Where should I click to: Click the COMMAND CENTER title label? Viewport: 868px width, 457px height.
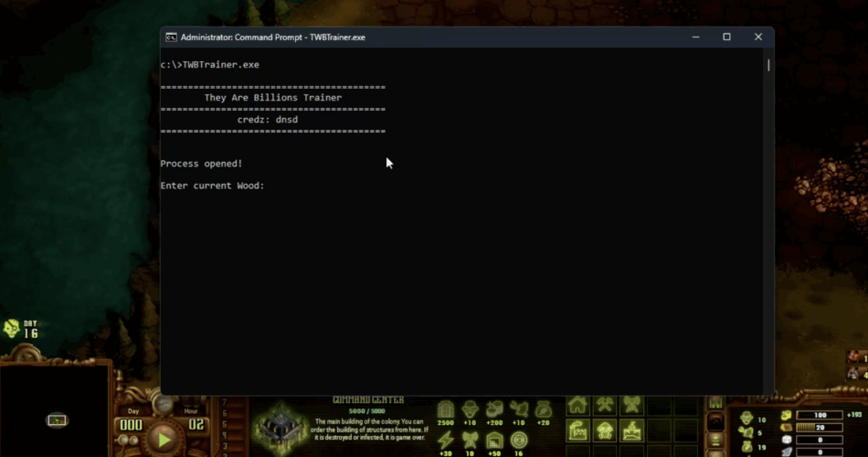click(368, 400)
